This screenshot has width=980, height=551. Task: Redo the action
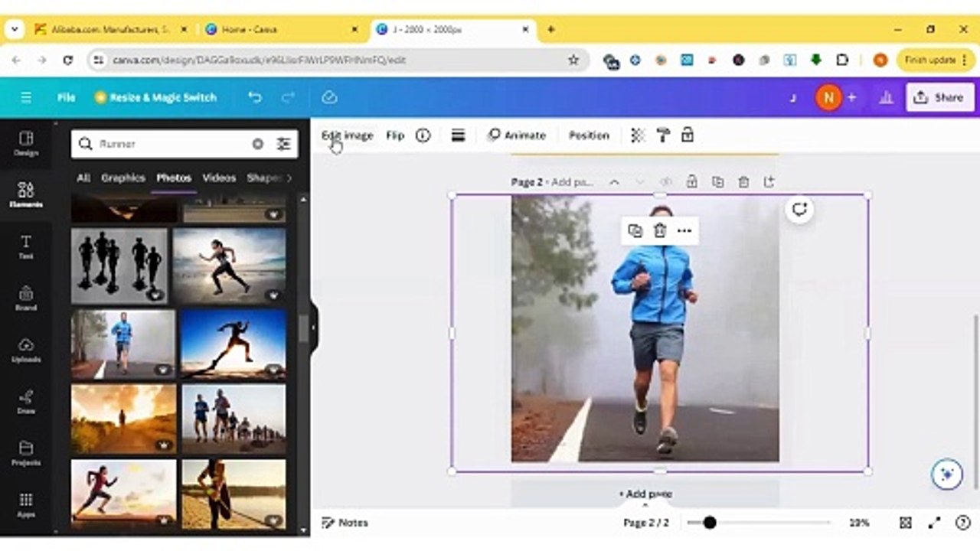(x=288, y=97)
